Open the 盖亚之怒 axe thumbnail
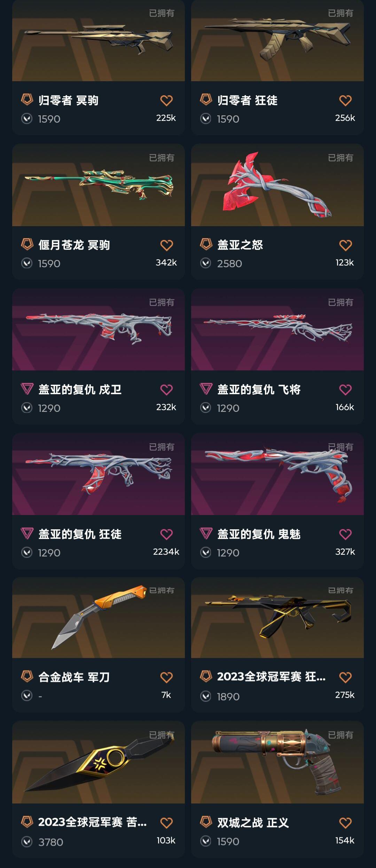 (277, 185)
